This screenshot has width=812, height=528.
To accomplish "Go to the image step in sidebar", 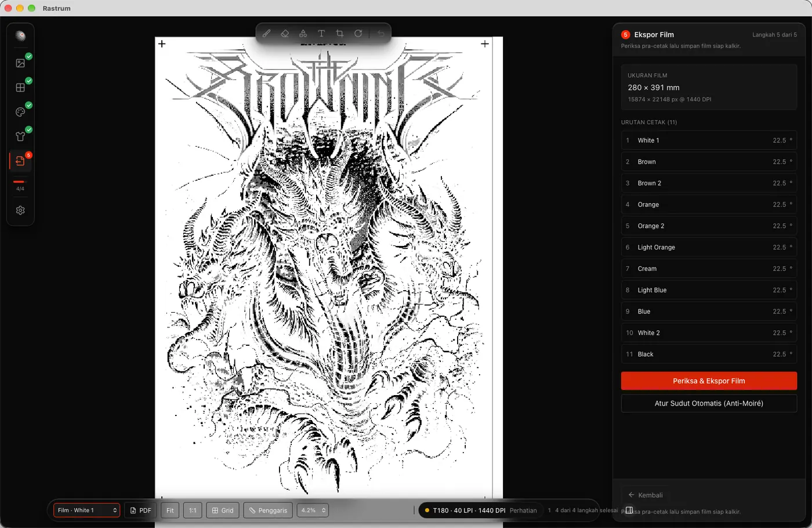I will (20, 63).
